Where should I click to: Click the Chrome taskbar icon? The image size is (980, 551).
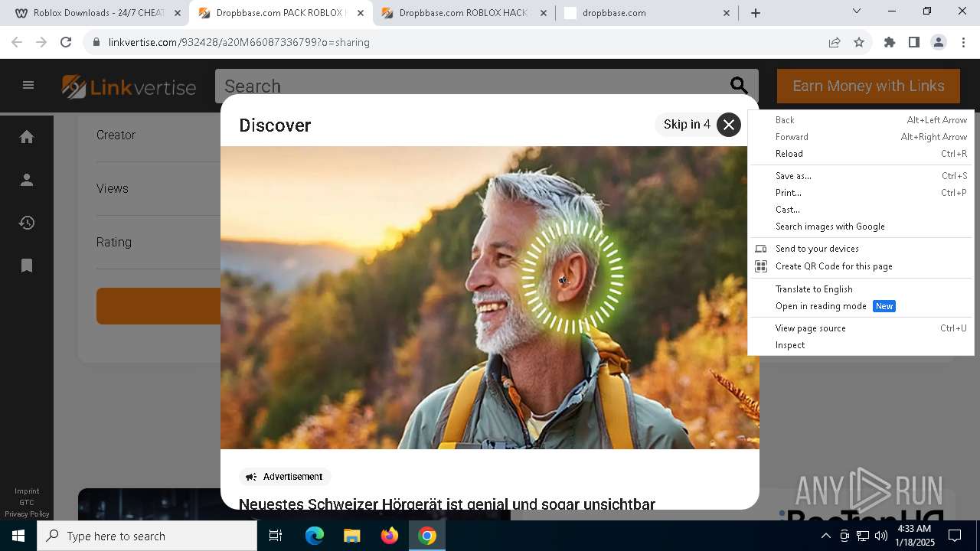point(427,536)
